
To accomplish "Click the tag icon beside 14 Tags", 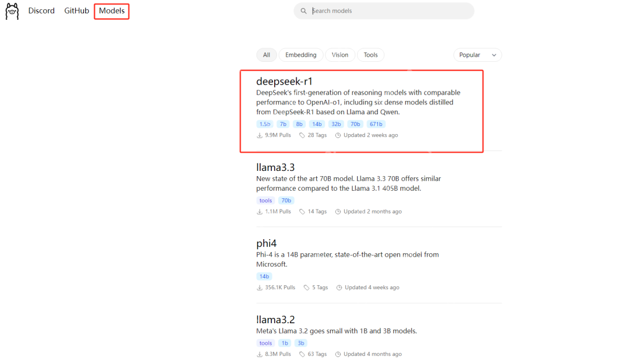I will [302, 212].
